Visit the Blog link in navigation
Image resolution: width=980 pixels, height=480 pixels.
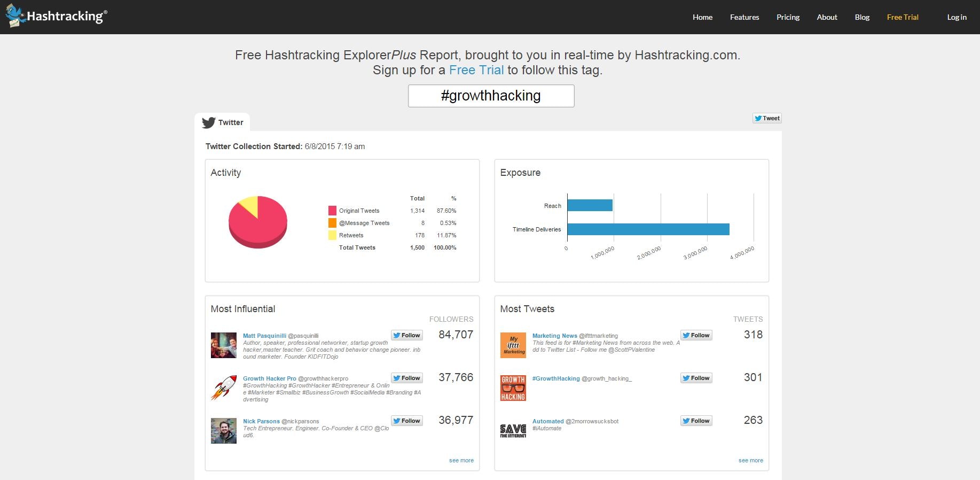862,17
